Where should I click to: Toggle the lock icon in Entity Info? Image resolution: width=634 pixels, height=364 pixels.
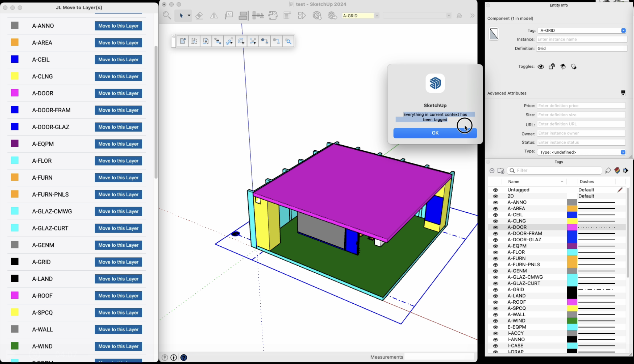click(x=552, y=67)
